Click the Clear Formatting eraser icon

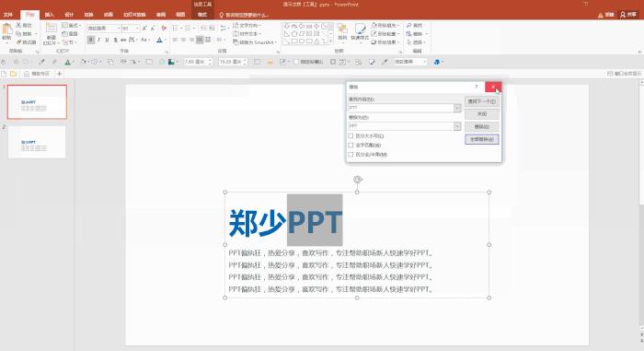click(164, 28)
